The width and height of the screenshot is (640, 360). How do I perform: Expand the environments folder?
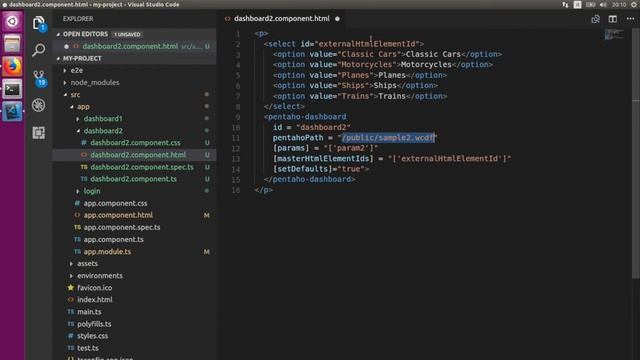pyautogui.click(x=100, y=276)
